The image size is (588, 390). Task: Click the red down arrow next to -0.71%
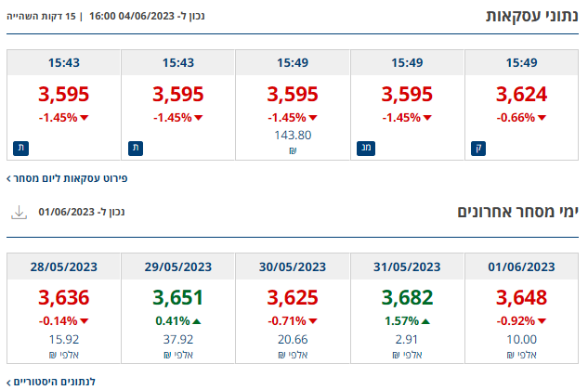coord(313,321)
